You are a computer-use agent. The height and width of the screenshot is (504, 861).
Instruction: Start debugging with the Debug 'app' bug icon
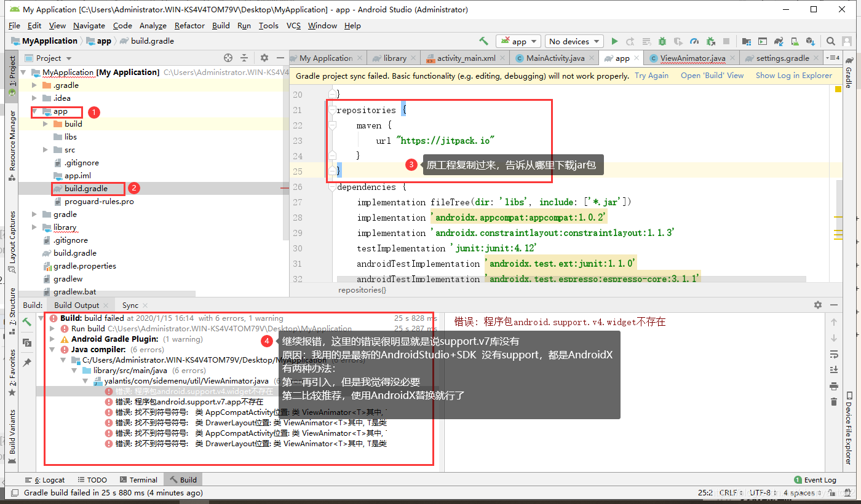click(x=662, y=41)
